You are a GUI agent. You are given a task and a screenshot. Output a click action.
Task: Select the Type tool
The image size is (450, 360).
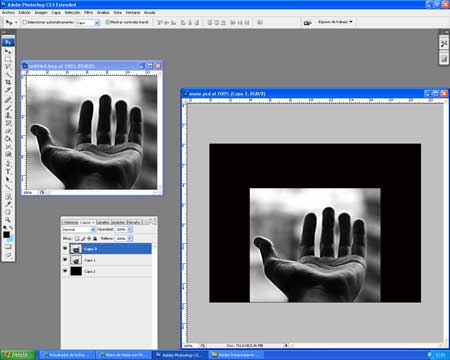pos(8,171)
